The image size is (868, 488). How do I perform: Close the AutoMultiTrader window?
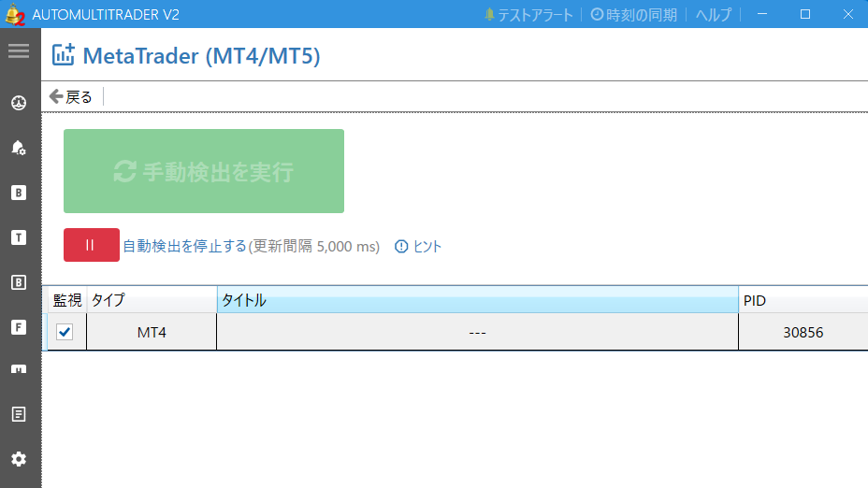(x=848, y=14)
